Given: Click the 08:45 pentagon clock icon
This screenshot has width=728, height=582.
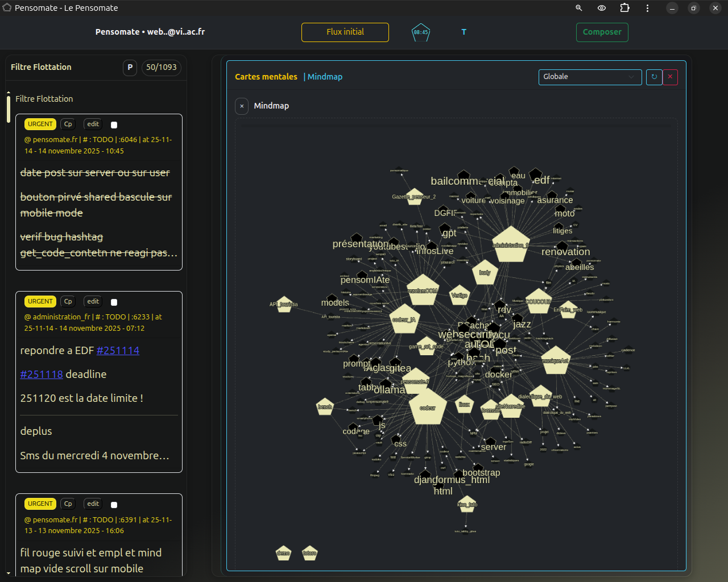Looking at the screenshot, I should pos(421,32).
